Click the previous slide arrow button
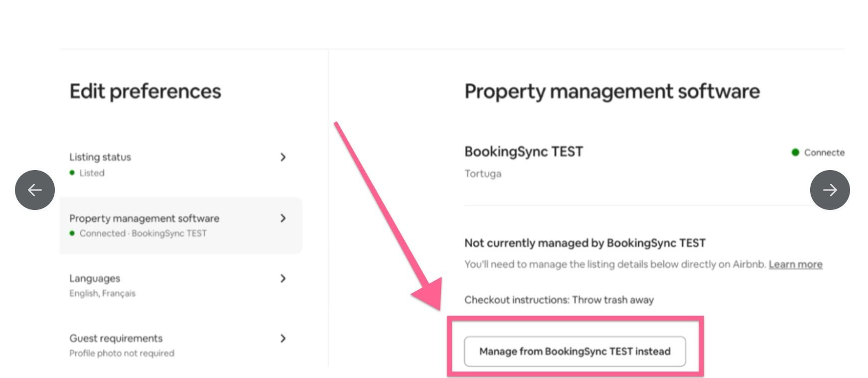Viewport: 868px width, 378px height. click(35, 190)
